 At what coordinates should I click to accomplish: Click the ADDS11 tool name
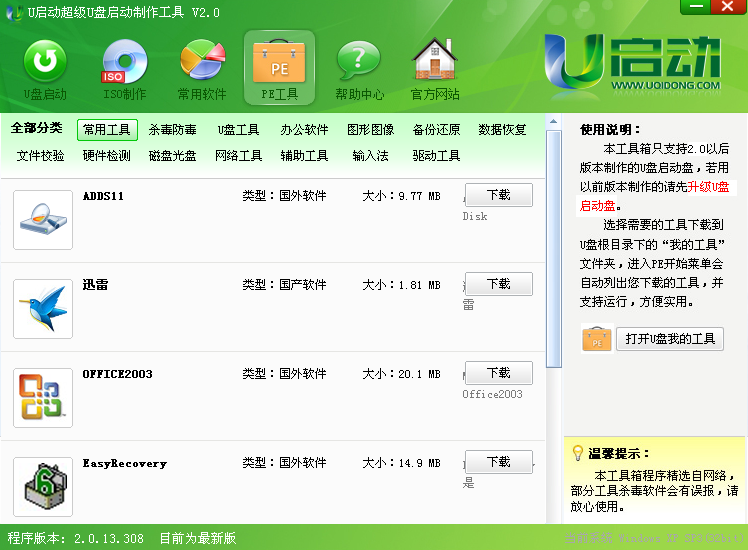(x=104, y=196)
